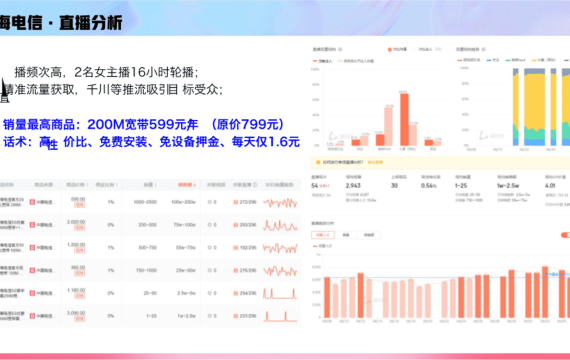Click the yellow legend swatch of the stacked chart

(534, 60)
